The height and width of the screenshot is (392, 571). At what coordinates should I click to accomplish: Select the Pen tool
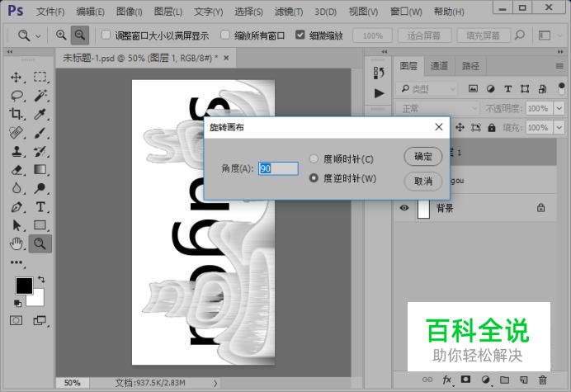point(16,207)
